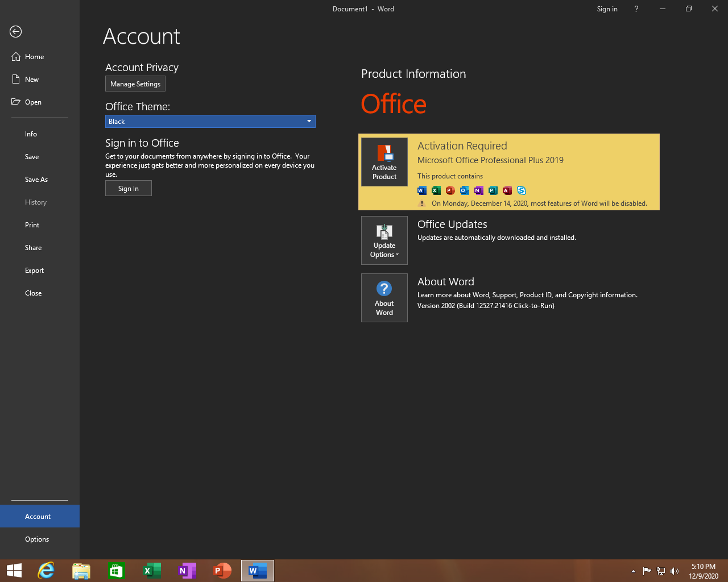Image resolution: width=728 pixels, height=582 pixels.
Task: Click the Microsoft Office Professional Plus 2019 text
Action: coord(490,160)
